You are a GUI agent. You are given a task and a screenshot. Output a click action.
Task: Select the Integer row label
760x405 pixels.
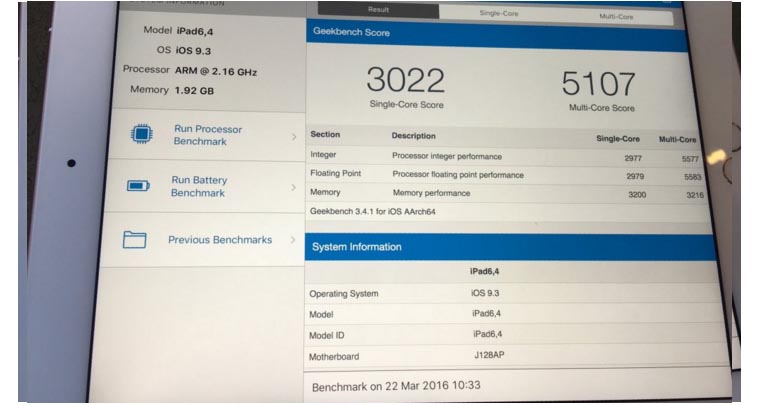click(323, 155)
